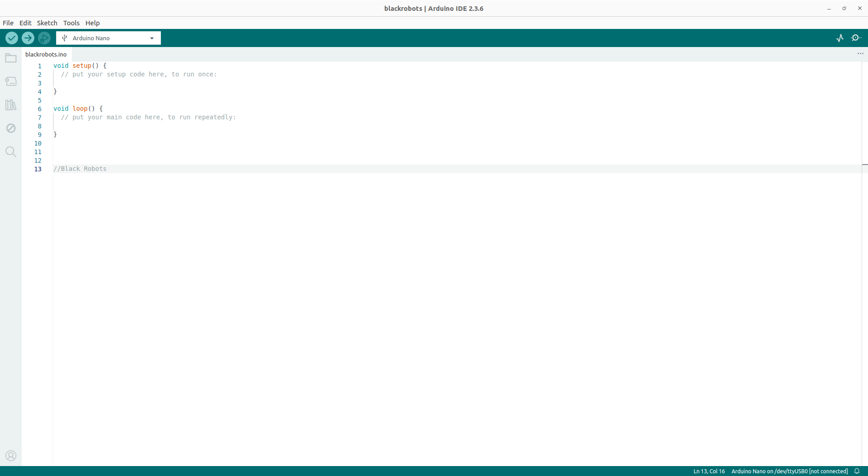Start debugging with the debug button
This screenshot has height=476, width=868.
(44, 38)
